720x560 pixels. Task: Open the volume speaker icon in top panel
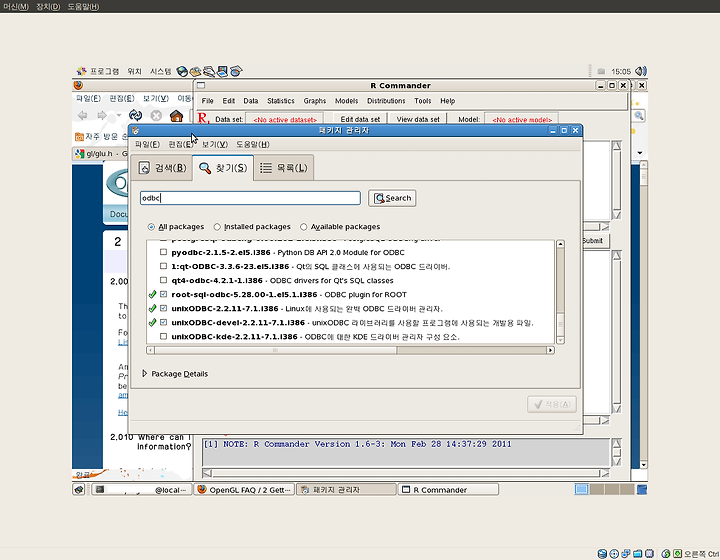[641, 71]
